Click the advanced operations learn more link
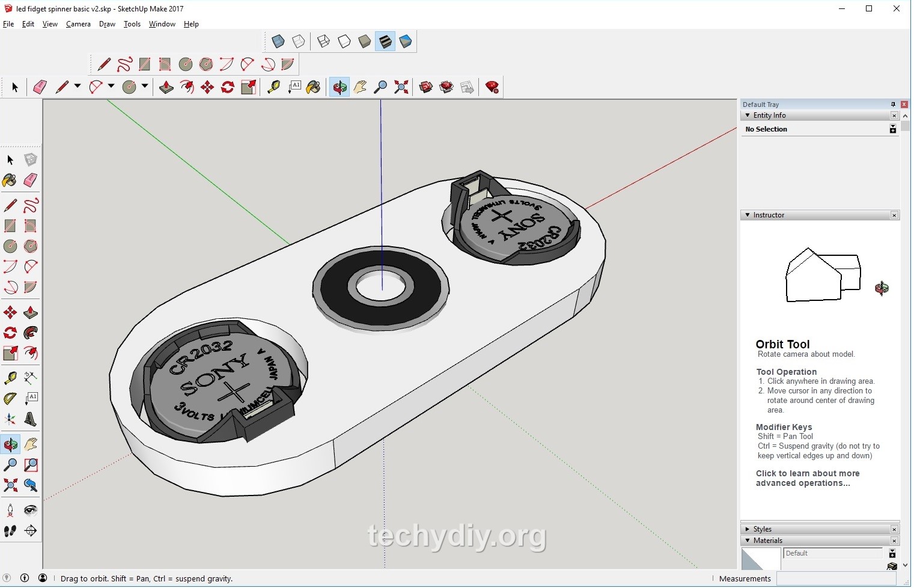Screen dimensions: 914x588 click(807, 478)
